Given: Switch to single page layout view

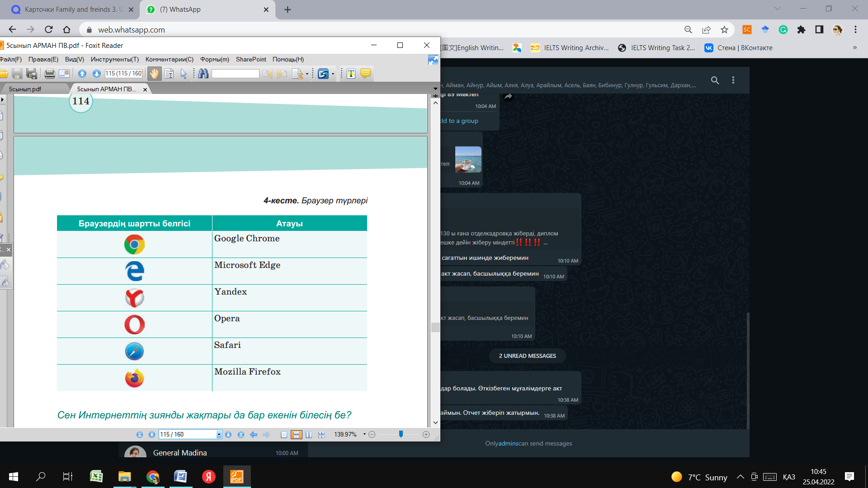Looking at the screenshot, I should click(x=284, y=435).
